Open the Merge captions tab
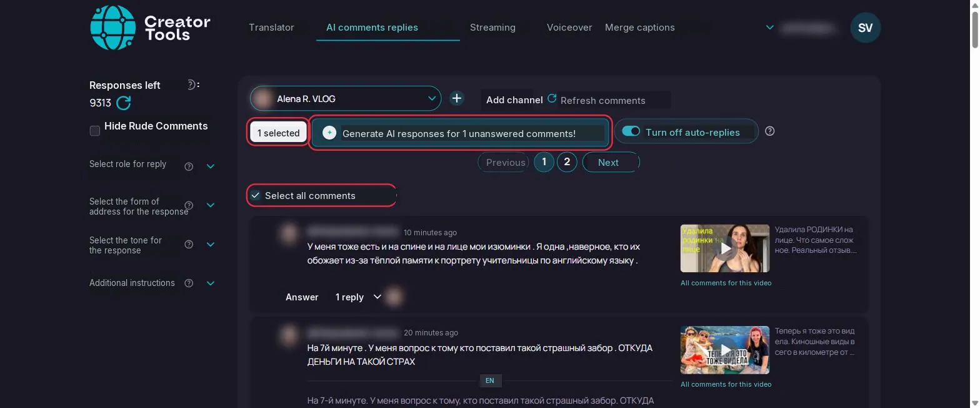Screen dimensions: 980x408 point(640,28)
